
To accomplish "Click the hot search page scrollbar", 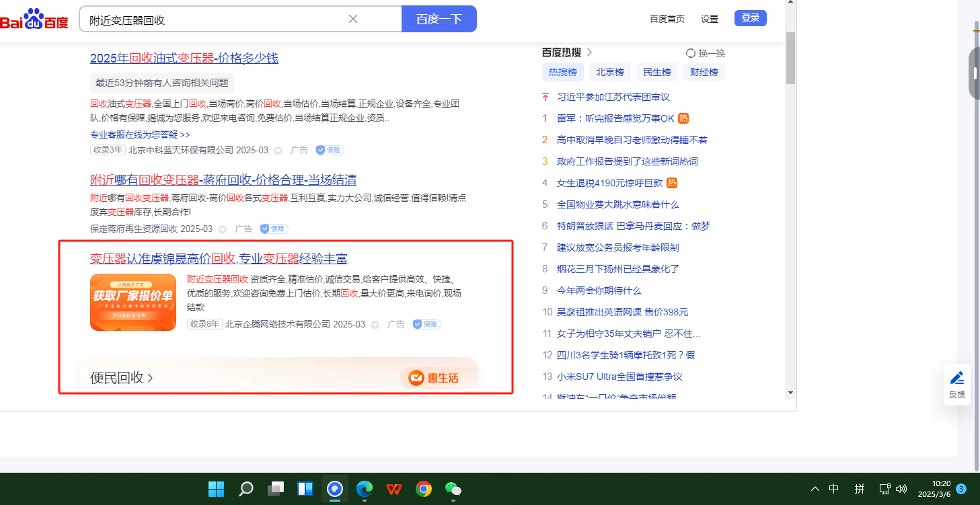I will click(x=790, y=57).
